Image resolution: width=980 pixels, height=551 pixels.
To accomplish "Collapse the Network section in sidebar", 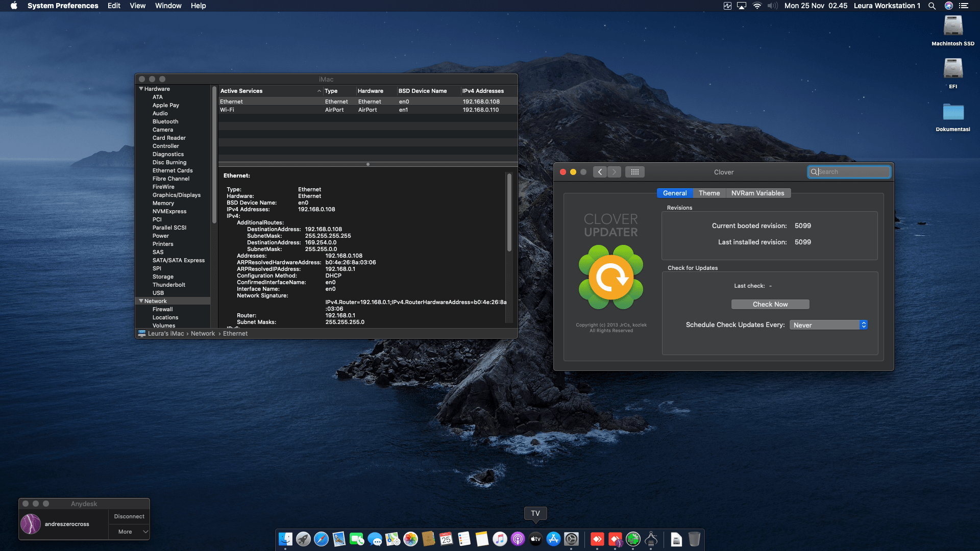I will point(141,301).
